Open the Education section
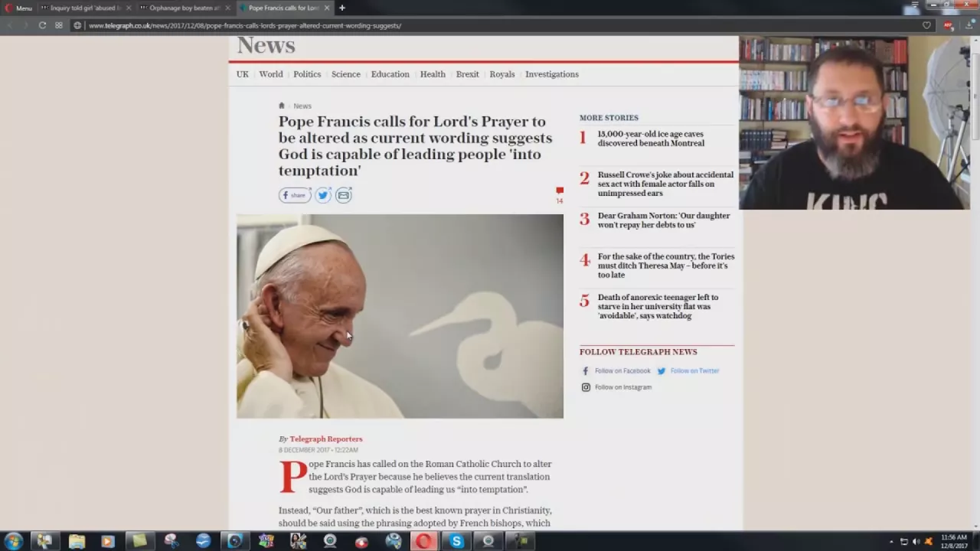 390,74
